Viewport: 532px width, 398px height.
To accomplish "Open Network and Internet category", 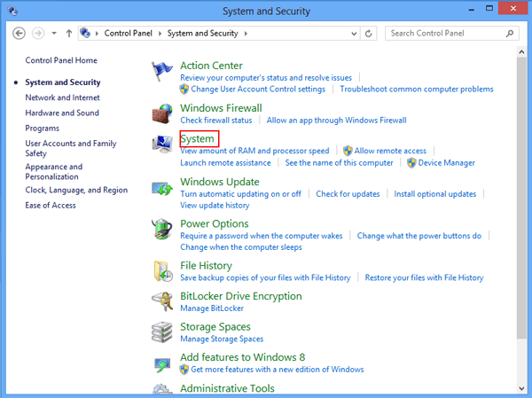I will 62,98.
